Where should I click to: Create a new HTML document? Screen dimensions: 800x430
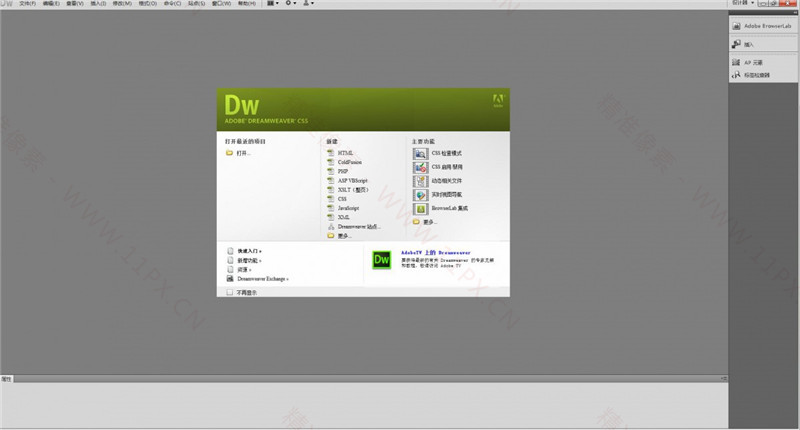(x=340, y=153)
